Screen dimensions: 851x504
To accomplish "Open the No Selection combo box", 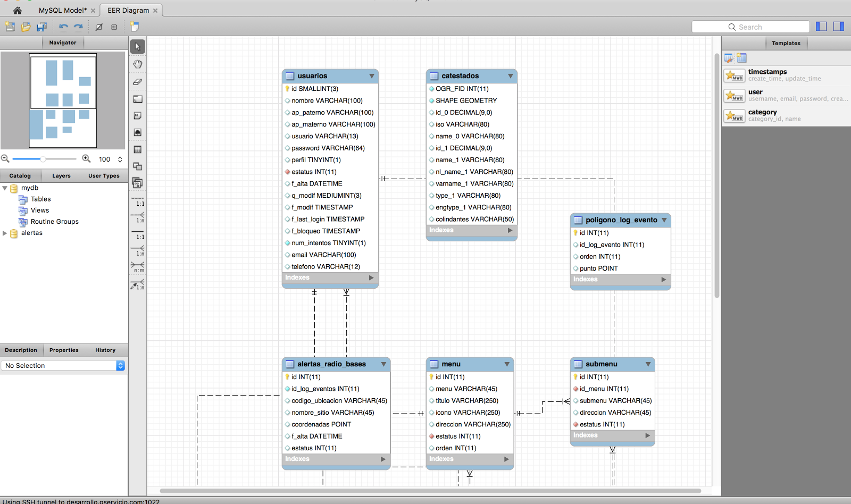I will click(x=120, y=365).
